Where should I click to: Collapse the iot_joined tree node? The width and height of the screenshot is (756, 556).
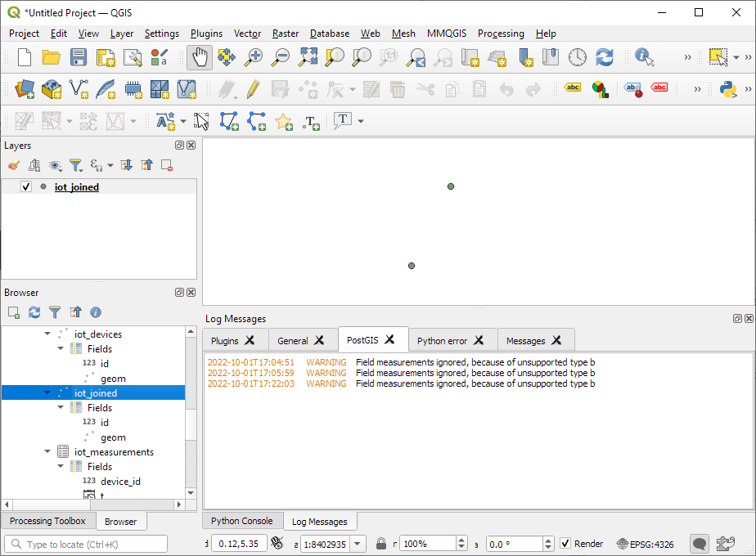(47, 393)
